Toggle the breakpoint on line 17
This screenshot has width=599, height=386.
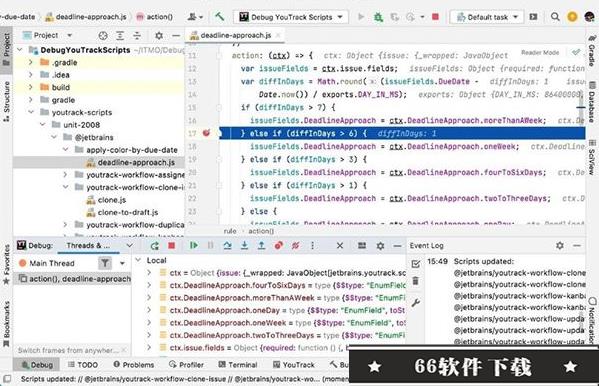206,133
